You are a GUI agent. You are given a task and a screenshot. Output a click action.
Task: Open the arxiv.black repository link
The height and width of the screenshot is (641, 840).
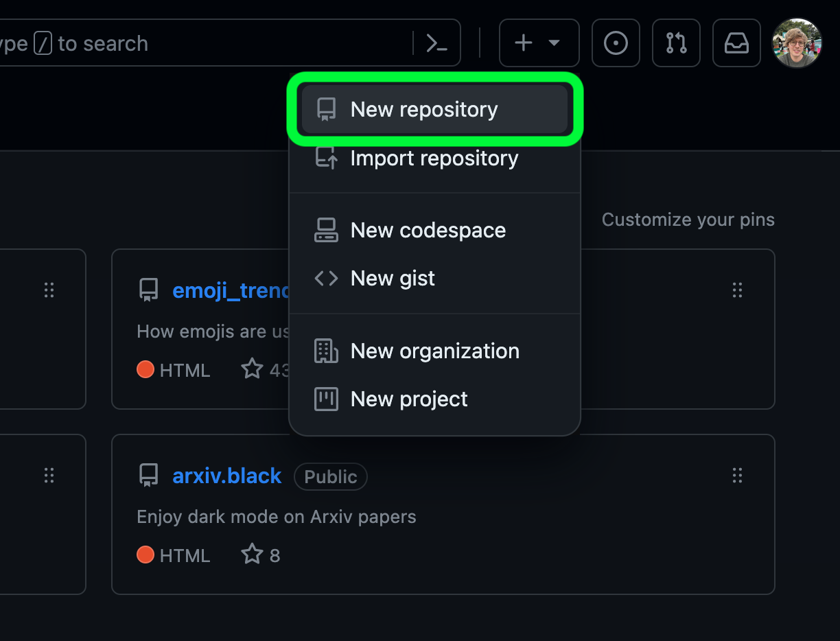coord(226,476)
